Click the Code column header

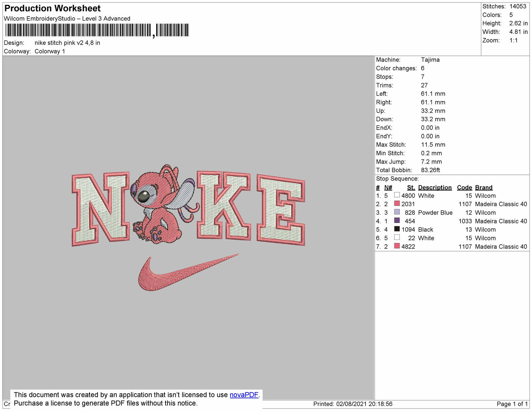(464, 187)
